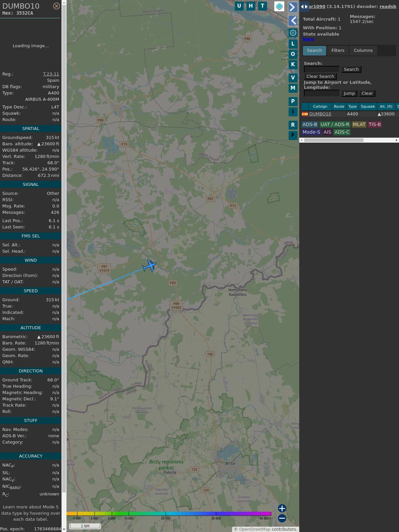The image size is (399, 532).
Task: Toggle the T map button
Action: [263, 6]
